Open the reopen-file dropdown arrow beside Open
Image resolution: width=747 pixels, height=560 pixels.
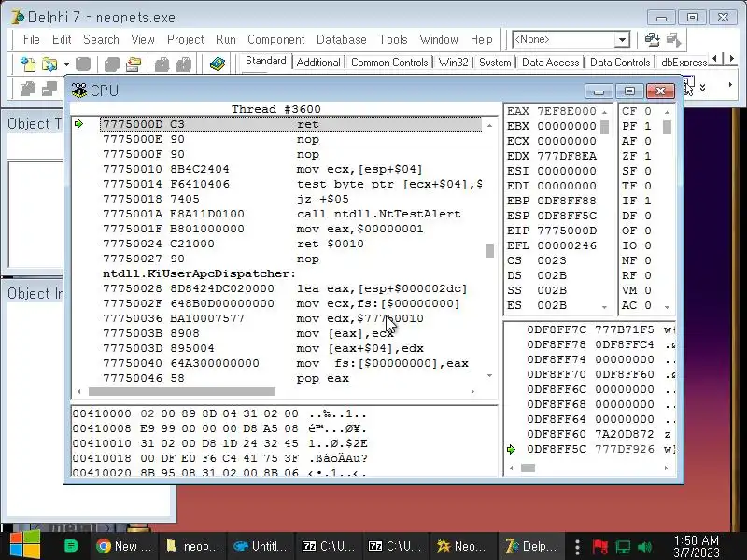point(66,64)
